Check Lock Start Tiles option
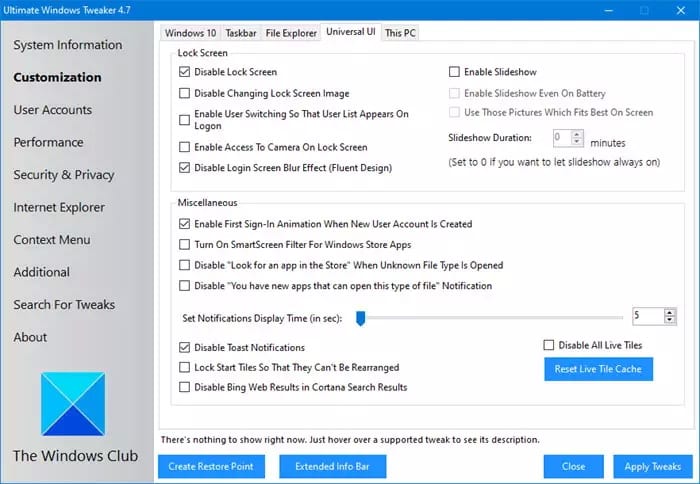 tap(184, 367)
